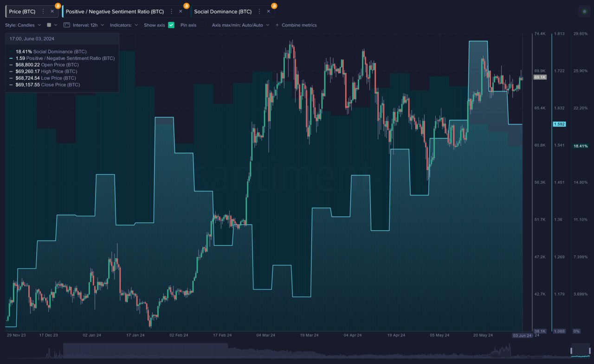Click the 20 May 24 date label

(x=483, y=335)
